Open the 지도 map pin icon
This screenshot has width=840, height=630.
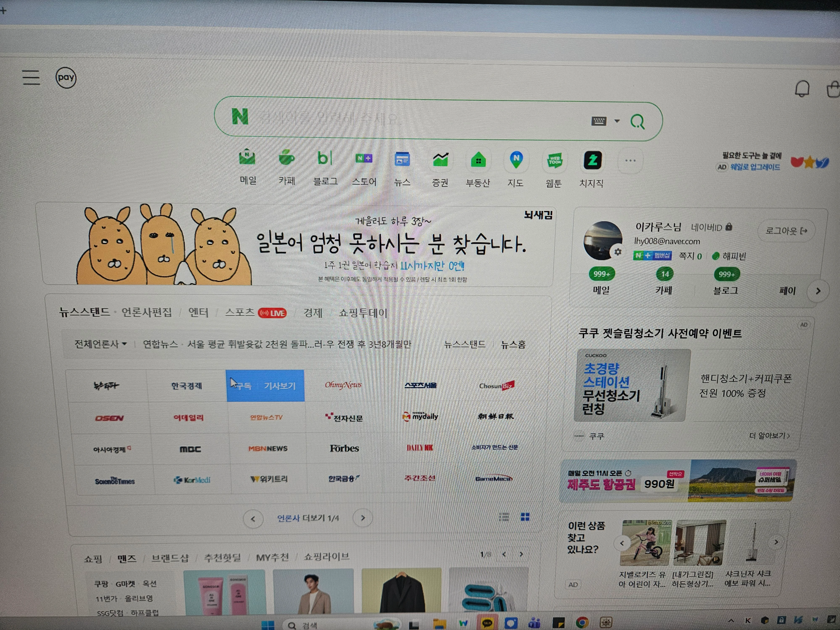(x=516, y=160)
